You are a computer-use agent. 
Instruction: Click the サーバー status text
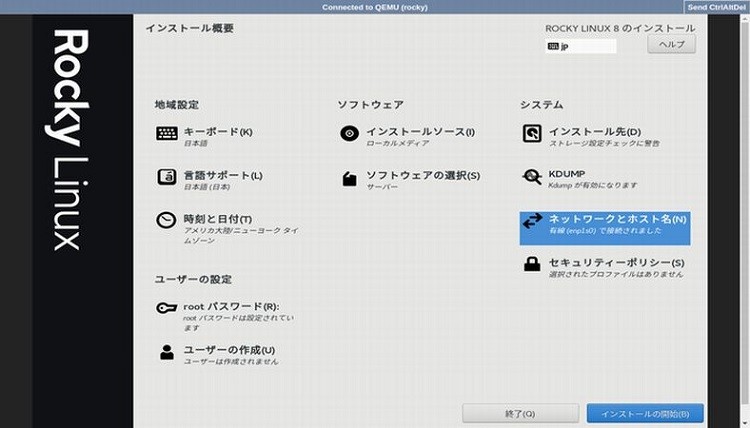382,187
